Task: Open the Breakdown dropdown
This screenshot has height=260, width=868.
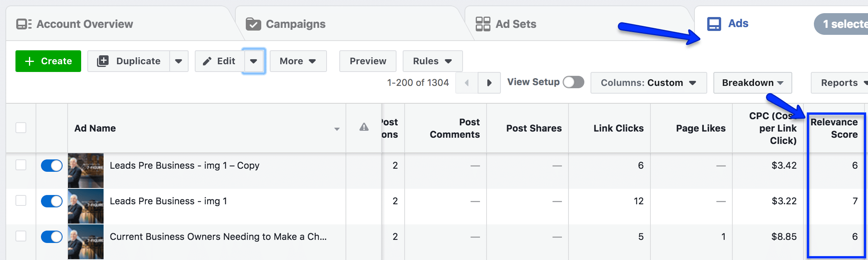Action: click(752, 83)
